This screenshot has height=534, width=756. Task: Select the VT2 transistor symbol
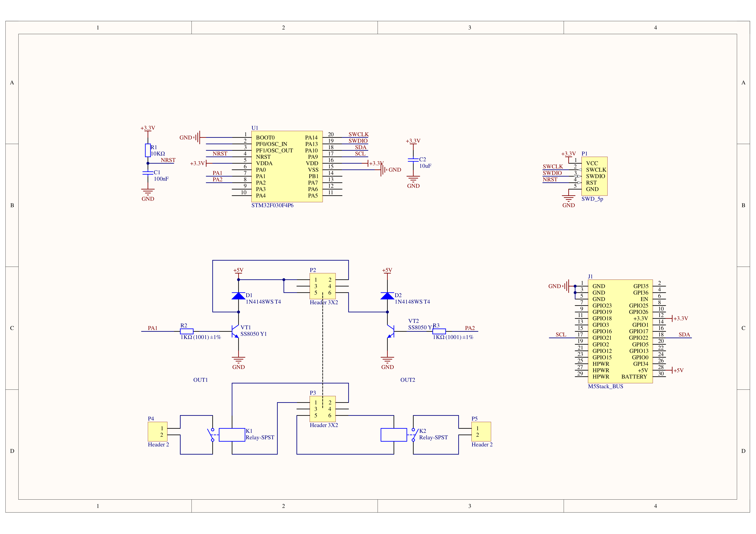(391, 331)
